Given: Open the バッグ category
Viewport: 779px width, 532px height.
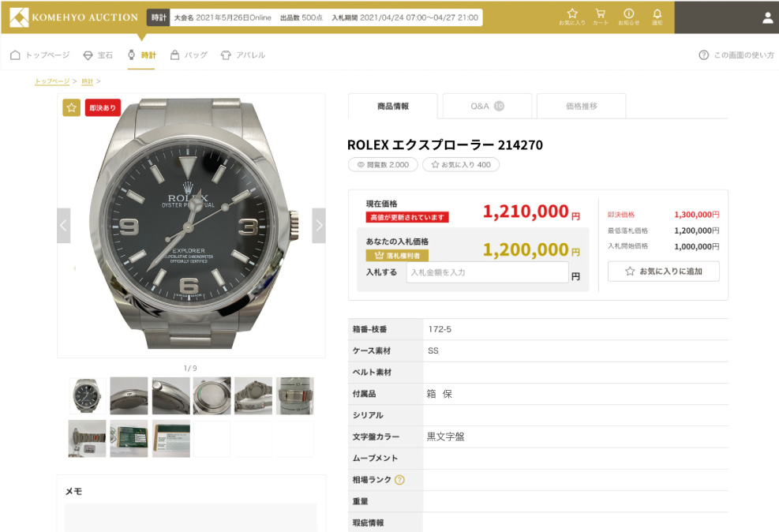Looking at the screenshot, I should click(189, 55).
